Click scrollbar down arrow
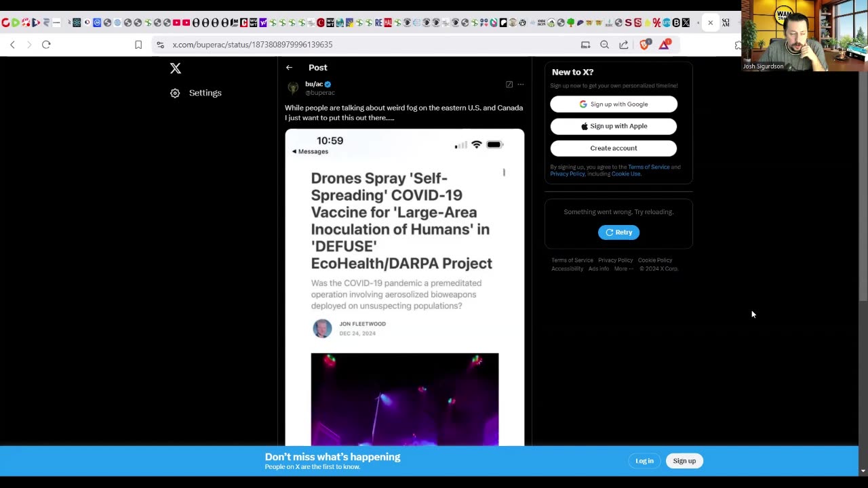This screenshot has height=488, width=868. coord(863,470)
